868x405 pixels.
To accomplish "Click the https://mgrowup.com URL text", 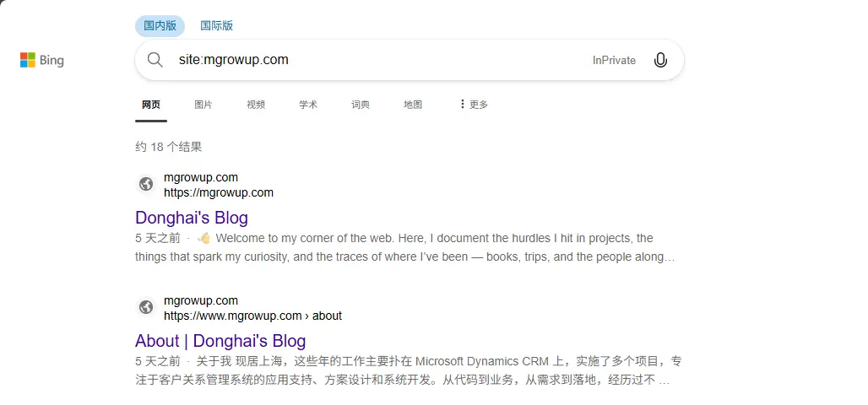I will [x=219, y=192].
